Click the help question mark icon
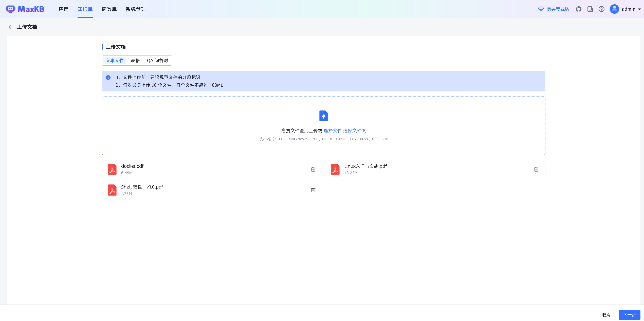Screen dimensions: 644x321 601,9
